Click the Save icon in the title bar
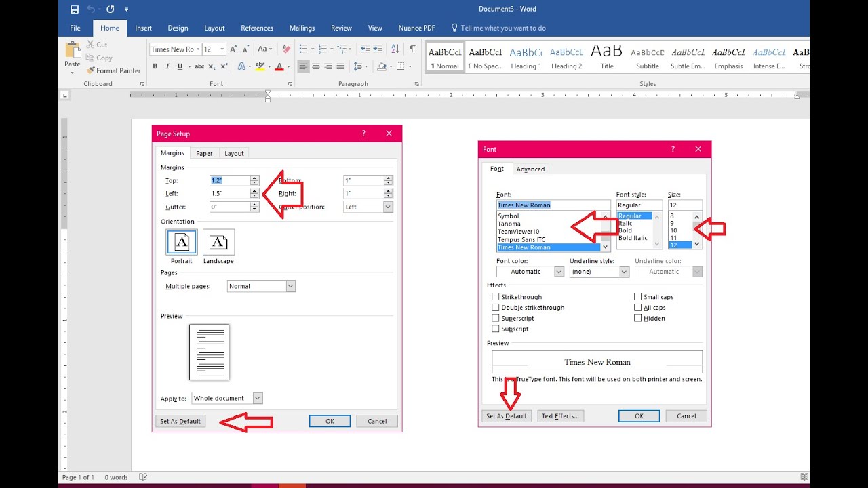Screen dimensions: 868x488 74,9
